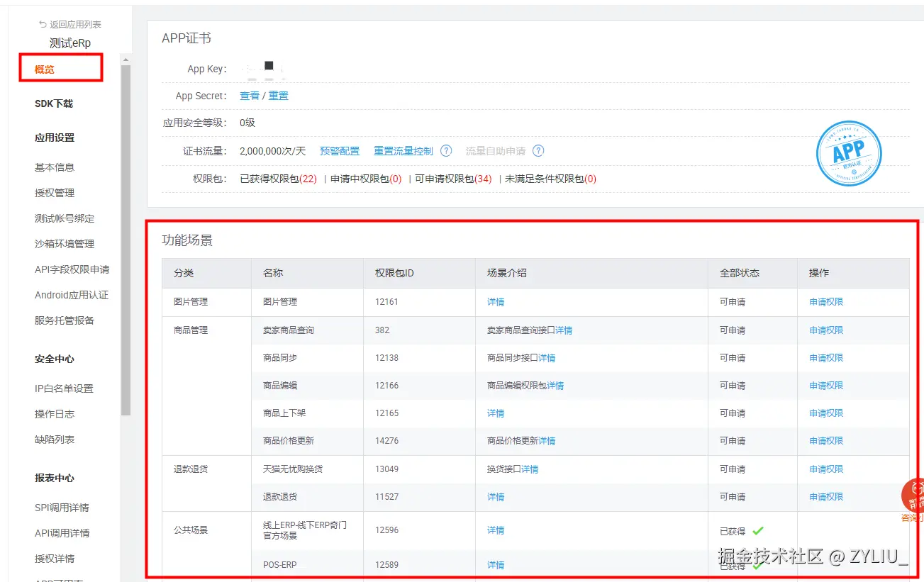The height and width of the screenshot is (582, 924).
Task: Go to 授权管理 sidebar item
Action: (x=55, y=193)
